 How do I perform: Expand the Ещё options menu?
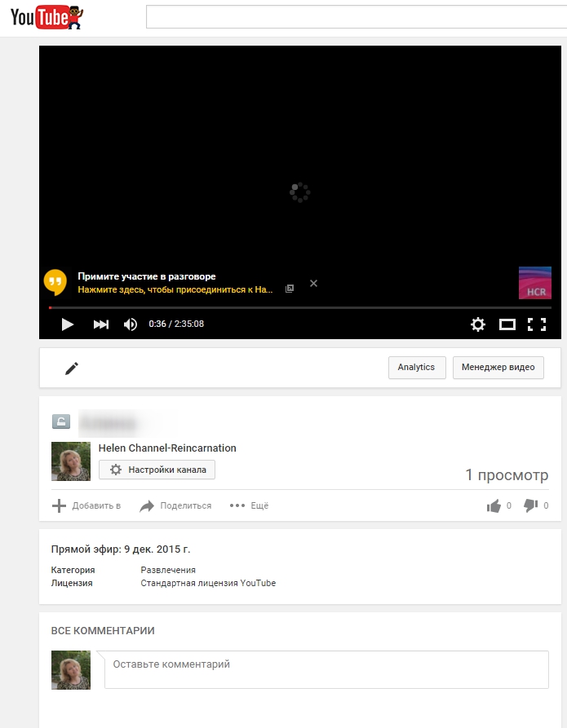(x=249, y=505)
